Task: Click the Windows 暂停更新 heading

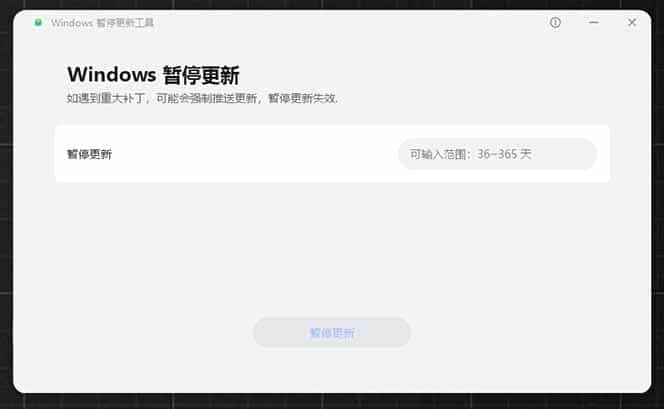Action: click(153, 75)
